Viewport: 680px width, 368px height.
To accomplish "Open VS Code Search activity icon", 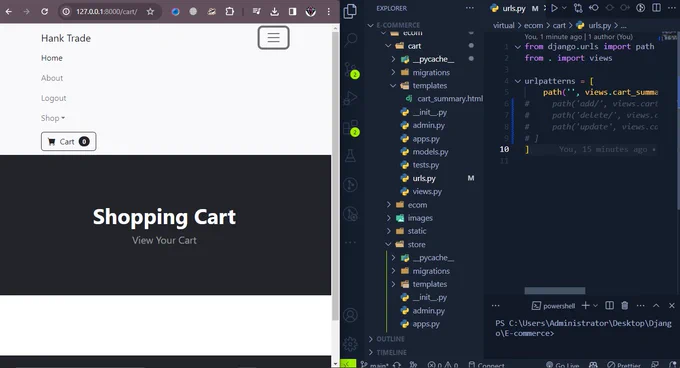I will (350, 39).
